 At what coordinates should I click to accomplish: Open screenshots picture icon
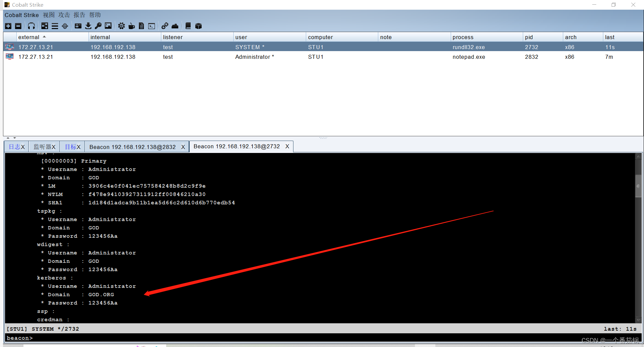point(108,26)
